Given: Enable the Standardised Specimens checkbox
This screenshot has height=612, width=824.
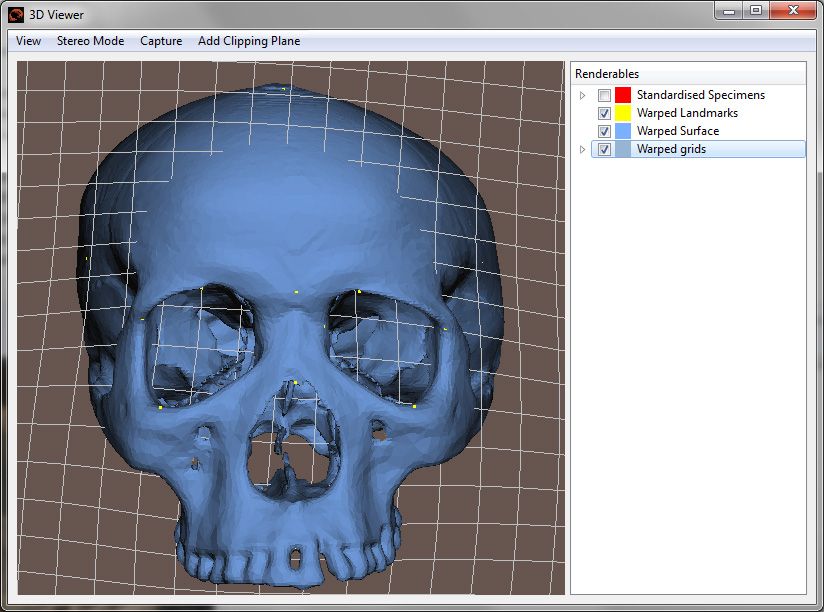Looking at the screenshot, I should coord(604,95).
